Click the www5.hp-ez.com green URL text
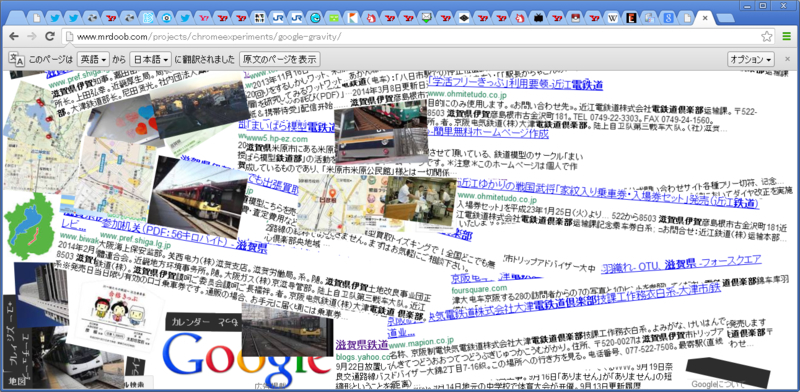The width and height of the screenshot is (800, 392). [277, 138]
